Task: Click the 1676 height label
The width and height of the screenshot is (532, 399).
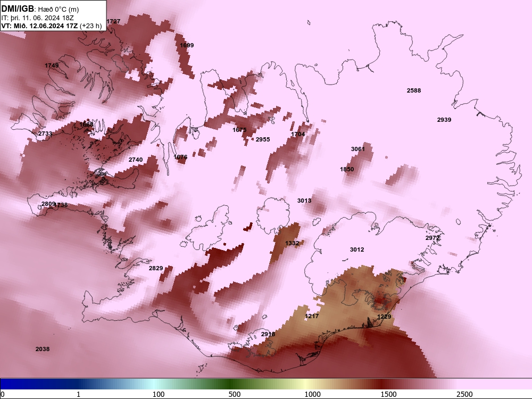Action: (180, 157)
